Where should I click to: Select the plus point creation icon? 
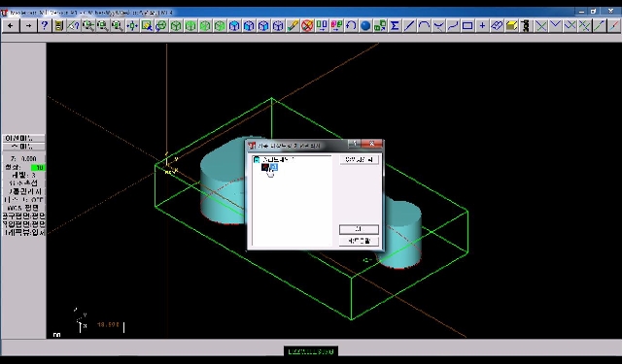tap(482, 26)
